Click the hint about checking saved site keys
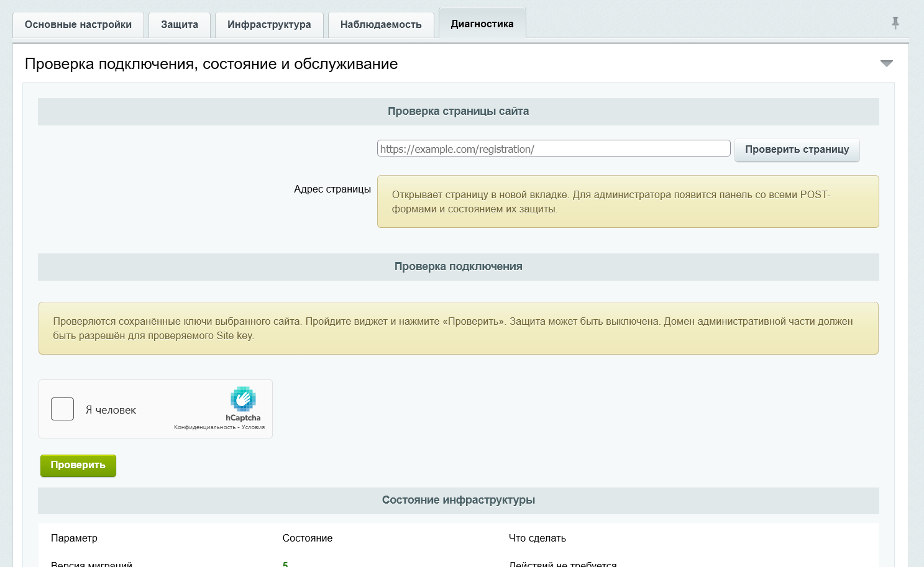The height and width of the screenshot is (567, 924). coord(459,329)
